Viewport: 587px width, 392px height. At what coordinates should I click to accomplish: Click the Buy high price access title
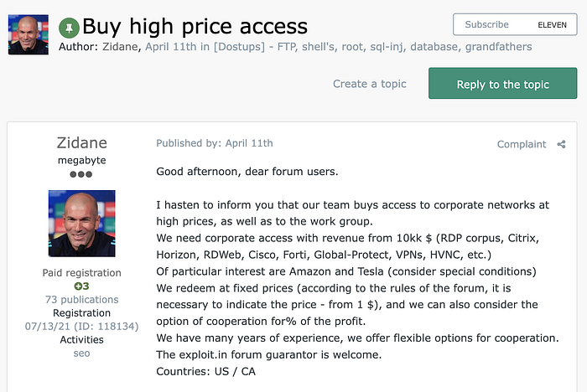tap(195, 27)
